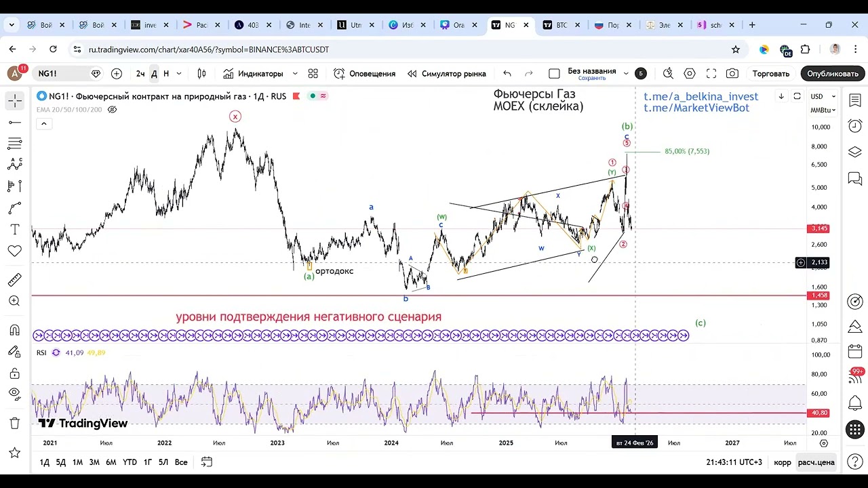Set range to YTD
Viewport: 868px width, 488px height.
click(130, 462)
